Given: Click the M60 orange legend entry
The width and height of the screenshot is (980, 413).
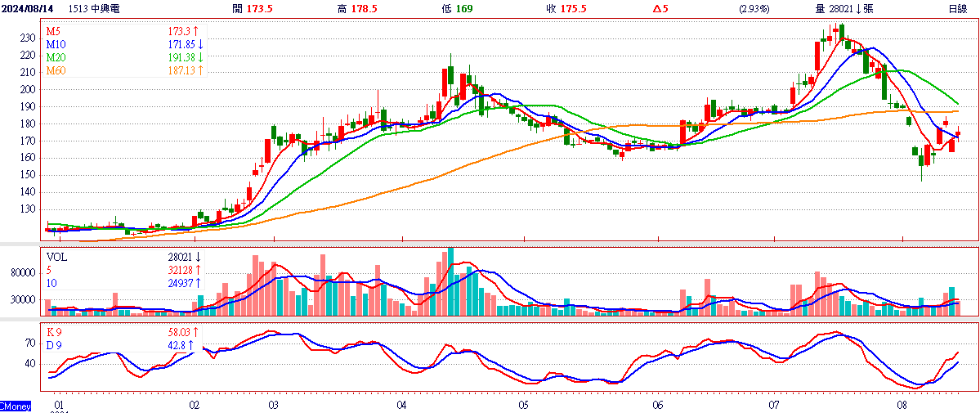Looking at the screenshot, I should click(125, 71).
